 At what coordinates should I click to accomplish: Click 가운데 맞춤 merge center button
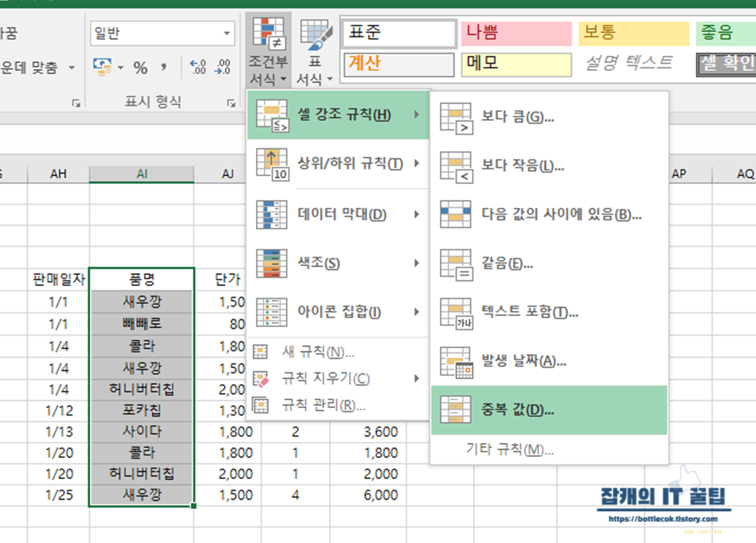coord(29,67)
